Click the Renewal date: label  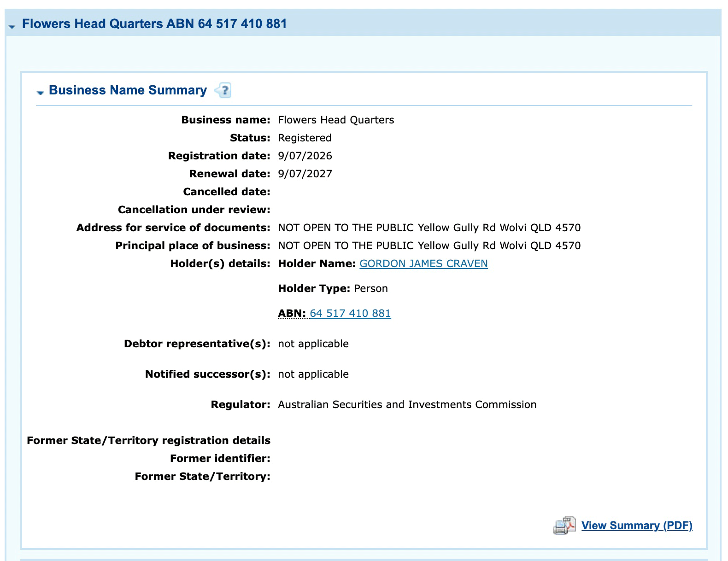[230, 174]
